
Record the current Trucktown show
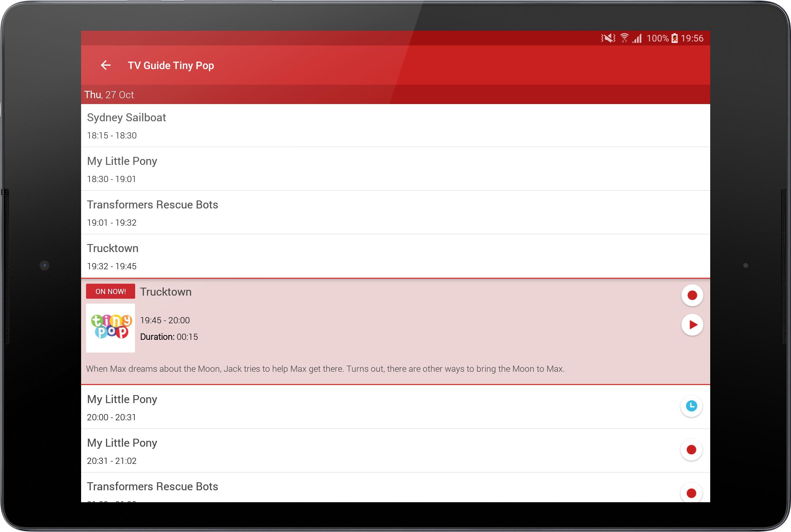[692, 295]
